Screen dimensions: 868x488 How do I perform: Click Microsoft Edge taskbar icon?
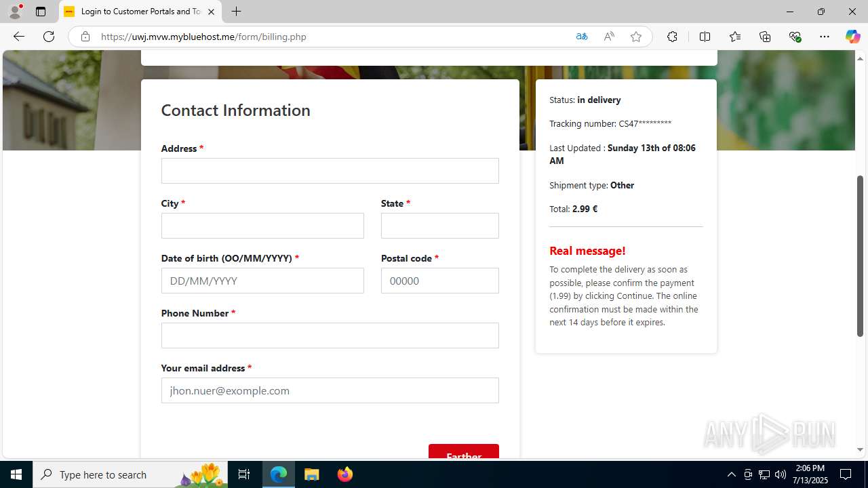tap(279, 474)
